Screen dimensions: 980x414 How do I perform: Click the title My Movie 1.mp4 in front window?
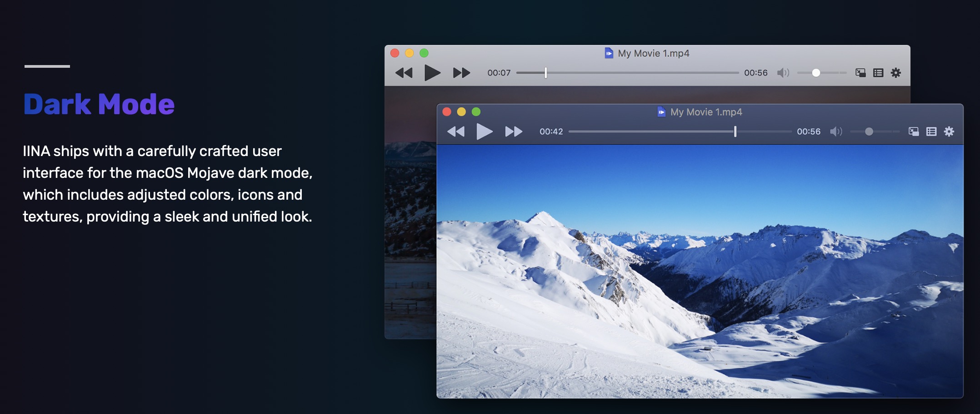point(706,112)
